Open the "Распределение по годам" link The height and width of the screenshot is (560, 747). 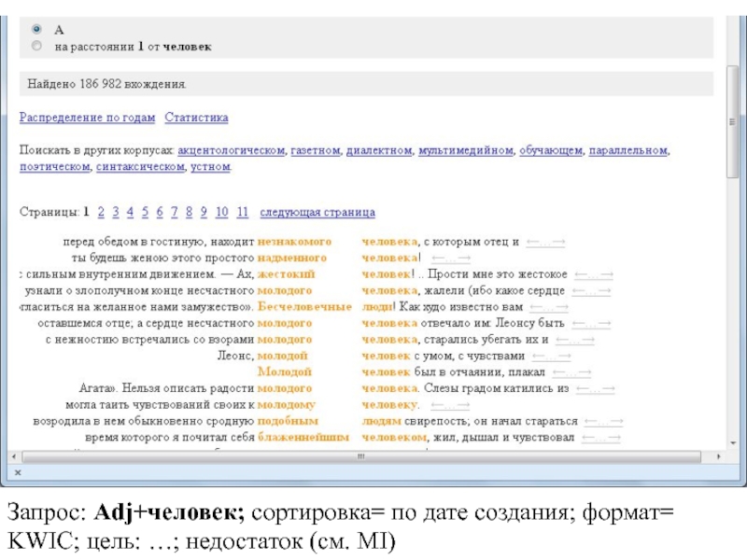pos(88,118)
